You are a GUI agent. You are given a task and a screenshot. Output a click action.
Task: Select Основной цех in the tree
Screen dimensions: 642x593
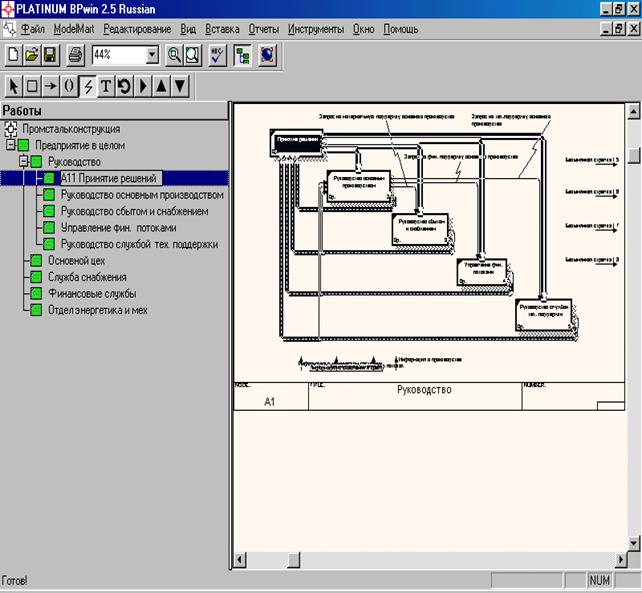pos(76,260)
